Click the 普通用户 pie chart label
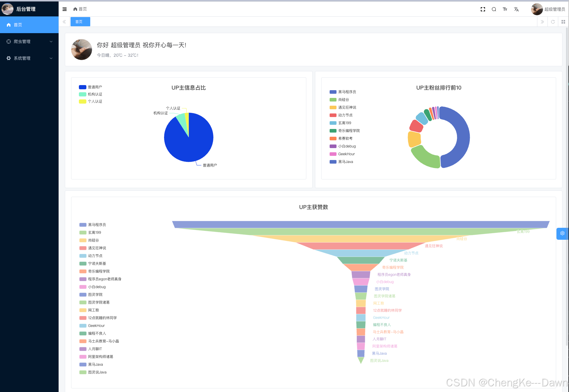The image size is (569, 392). [x=210, y=165]
